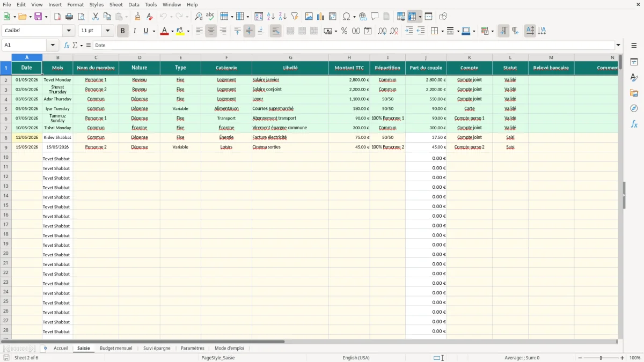Click the Insert Hyperlink icon
The width and height of the screenshot is (644, 362).
pos(363,17)
